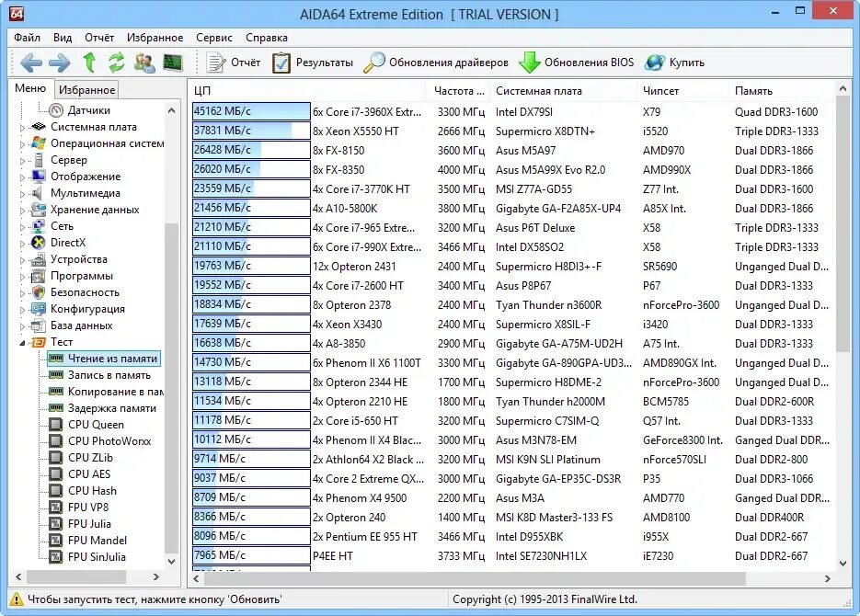Click results list vertical scrollbar down arrow
Image resolution: width=860 pixels, height=616 pixels.
click(x=843, y=564)
